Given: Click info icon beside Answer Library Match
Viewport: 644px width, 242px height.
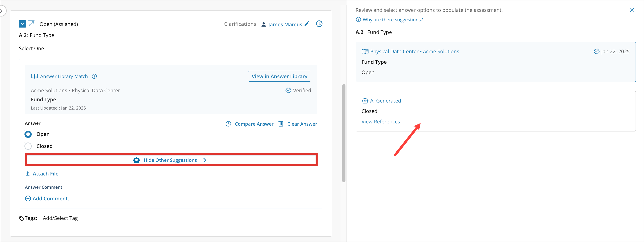Looking at the screenshot, I should [x=94, y=76].
